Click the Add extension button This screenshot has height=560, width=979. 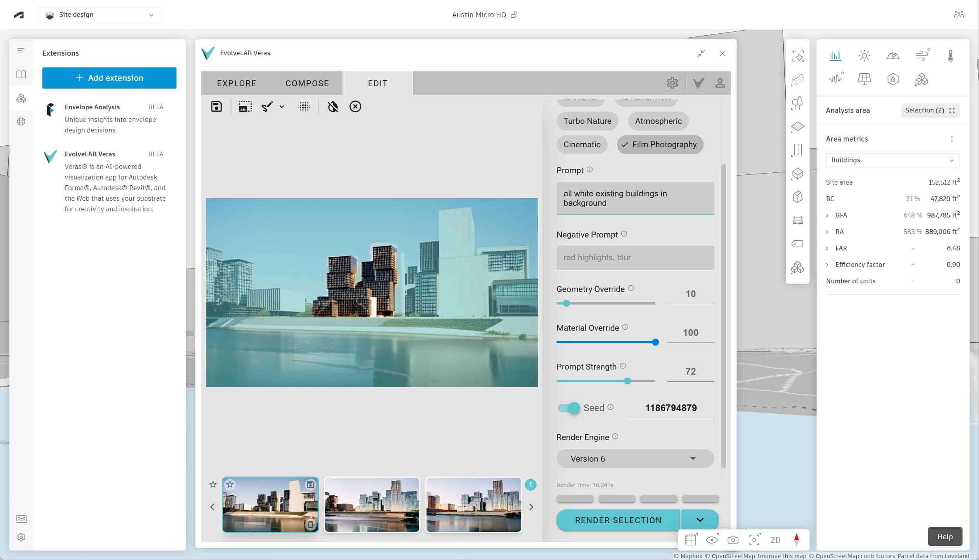pyautogui.click(x=109, y=78)
